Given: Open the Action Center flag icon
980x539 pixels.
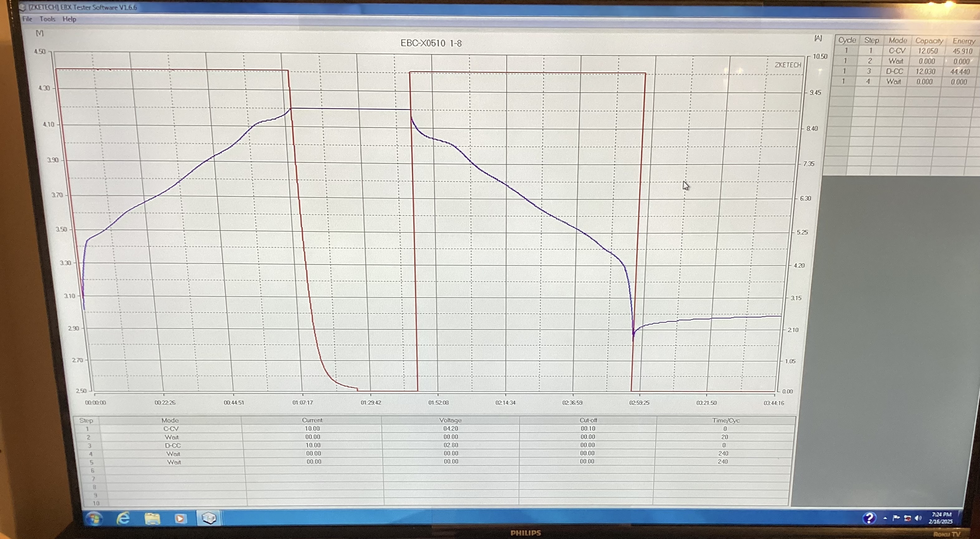Looking at the screenshot, I should click(896, 518).
